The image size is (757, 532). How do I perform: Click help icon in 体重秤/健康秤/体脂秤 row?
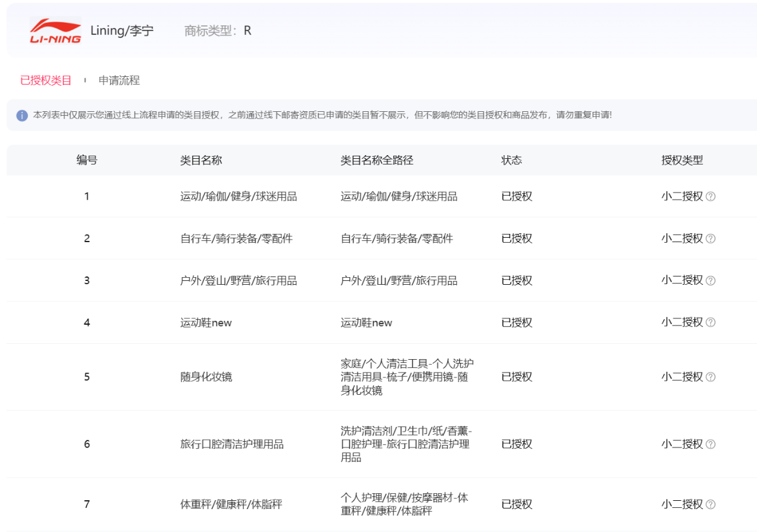(711, 505)
